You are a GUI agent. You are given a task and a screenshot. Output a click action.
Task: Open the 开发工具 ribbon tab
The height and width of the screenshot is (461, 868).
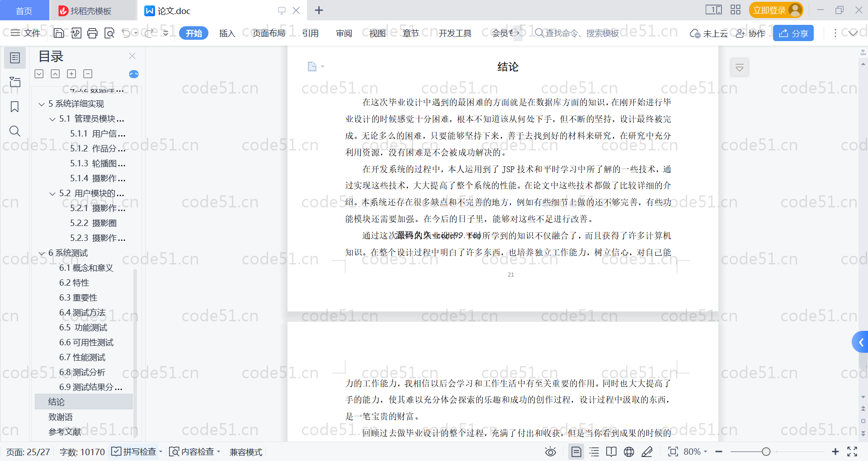click(455, 33)
